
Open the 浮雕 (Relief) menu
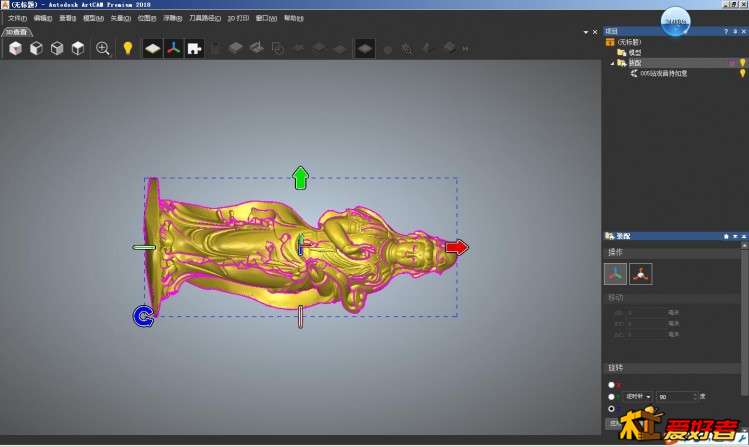172,18
